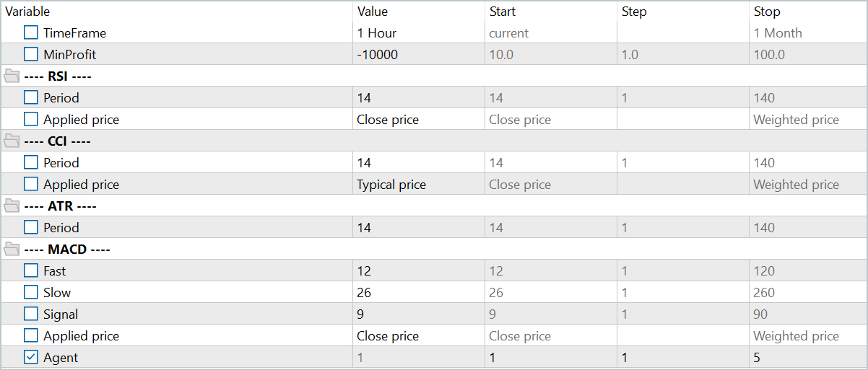Tick the MinProfit checkbox
This screenshot has width=868, height=370.
tap(31, 54)
